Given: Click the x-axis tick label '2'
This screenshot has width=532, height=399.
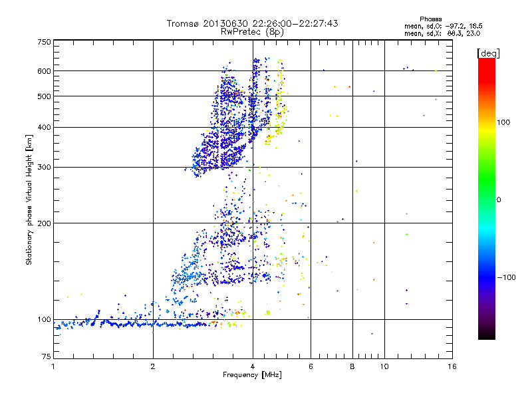Looking at the screenshot, I should tap(153, 366).
